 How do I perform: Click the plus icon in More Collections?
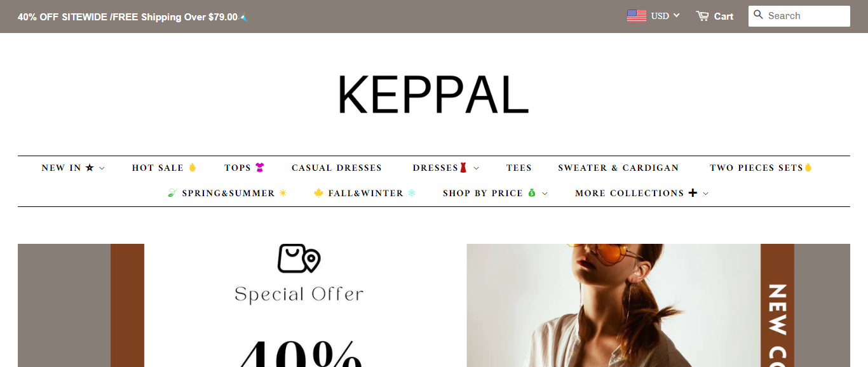pos(693,193)
